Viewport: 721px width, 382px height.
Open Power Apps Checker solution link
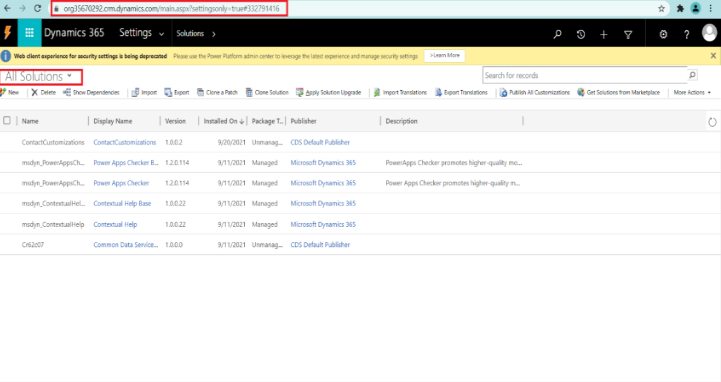(121, 183)
